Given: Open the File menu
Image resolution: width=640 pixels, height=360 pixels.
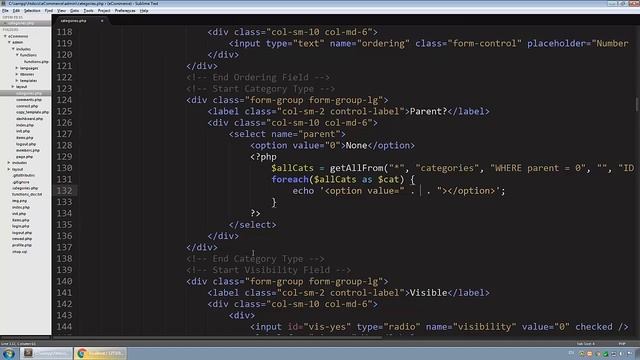Looking at the screenshot, I should 5,11.
